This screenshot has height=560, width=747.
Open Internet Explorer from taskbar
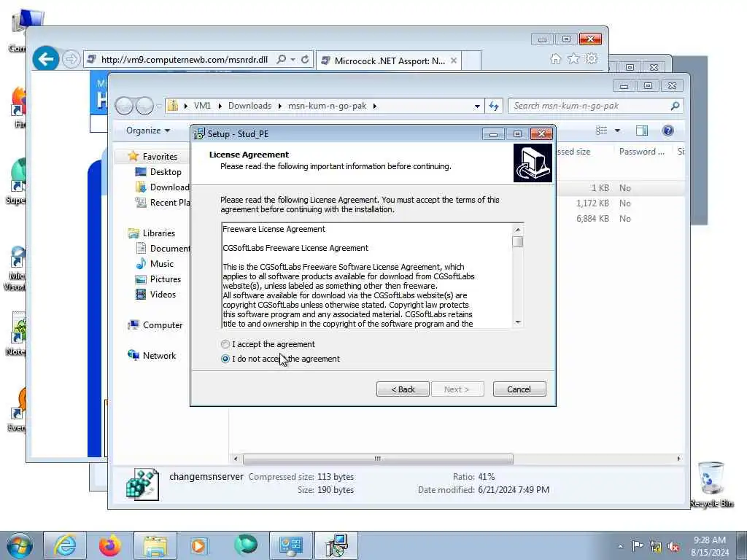pos(65,545)
